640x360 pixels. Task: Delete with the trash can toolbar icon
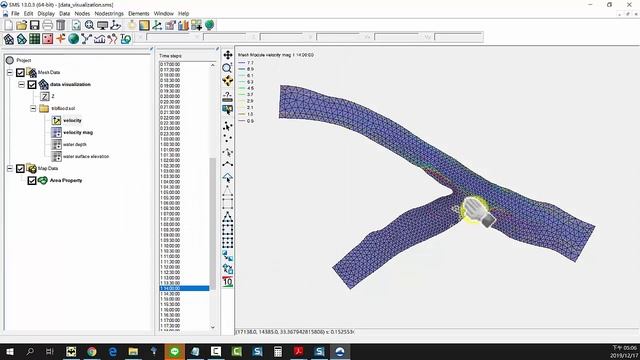(x=61, y=25)
